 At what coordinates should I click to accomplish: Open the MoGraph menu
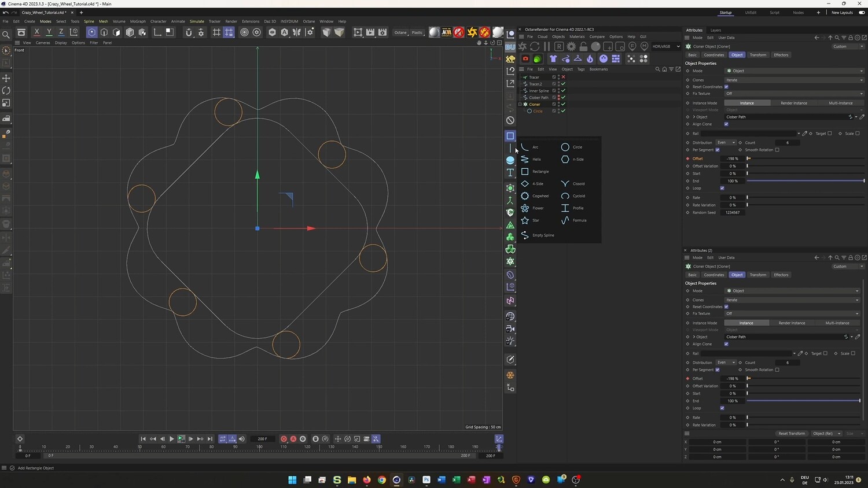[x=138, y=21]
